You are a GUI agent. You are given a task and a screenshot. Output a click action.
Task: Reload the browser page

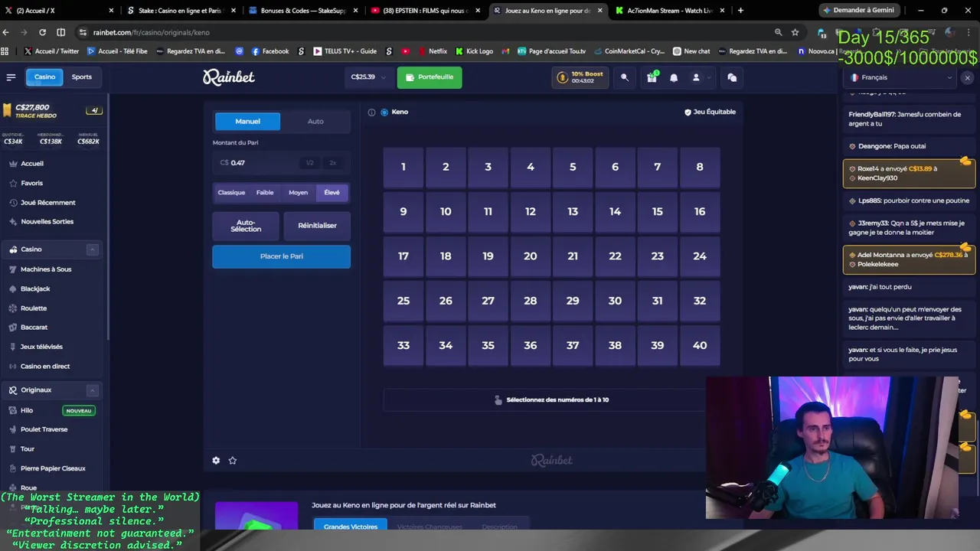[x=42, y=32]
